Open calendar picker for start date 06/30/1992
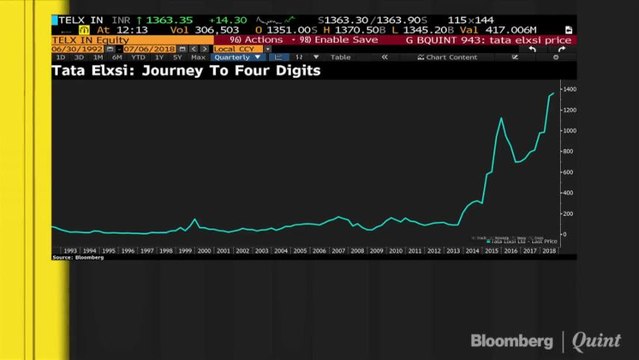 [x=110, y=49]
